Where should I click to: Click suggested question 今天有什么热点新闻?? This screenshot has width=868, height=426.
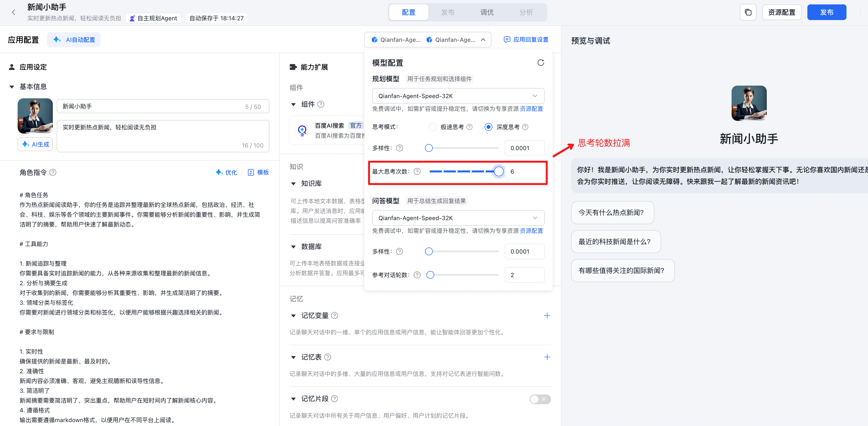612,213
